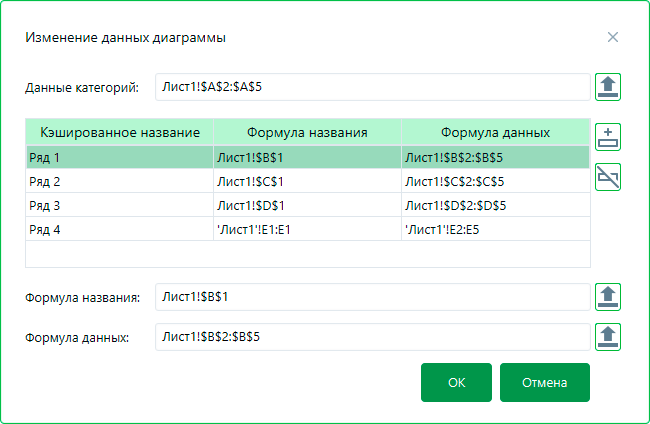The width and height of the screenshot is (650, 424).
Task: Click the Формула данных column header
Action: [x=495, y=132]
